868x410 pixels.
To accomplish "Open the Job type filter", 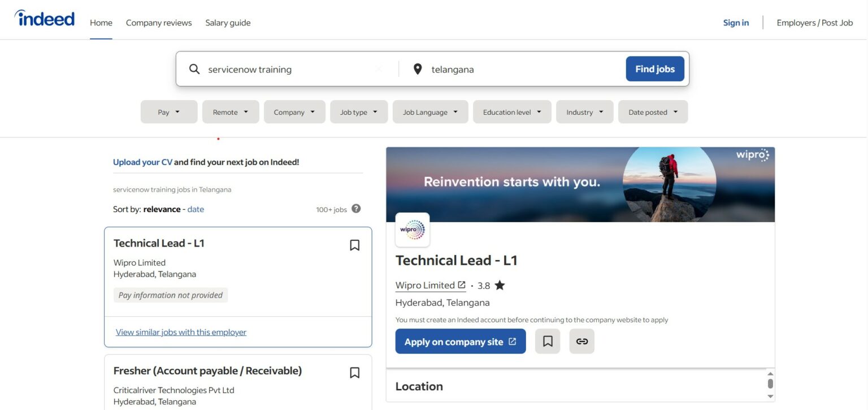I will coord(359,112).
